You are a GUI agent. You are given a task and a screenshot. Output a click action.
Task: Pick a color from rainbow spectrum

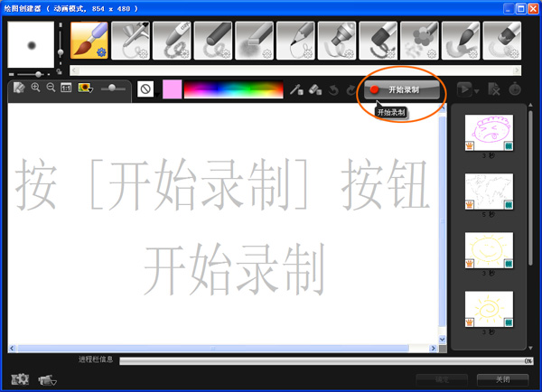click(234, 89)
